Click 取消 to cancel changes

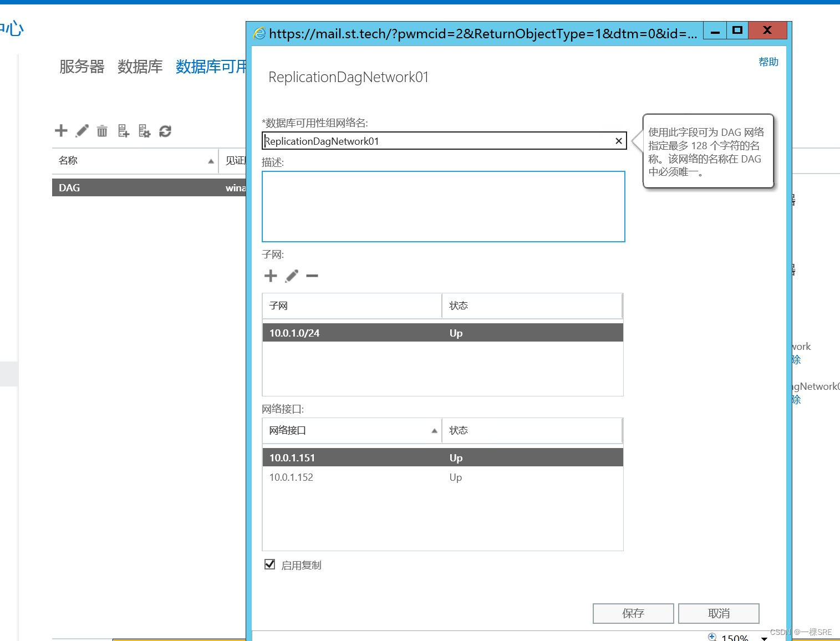[719, 613]
